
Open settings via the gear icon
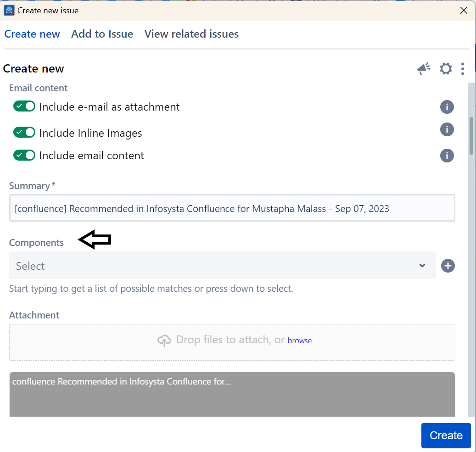[446, 69]
